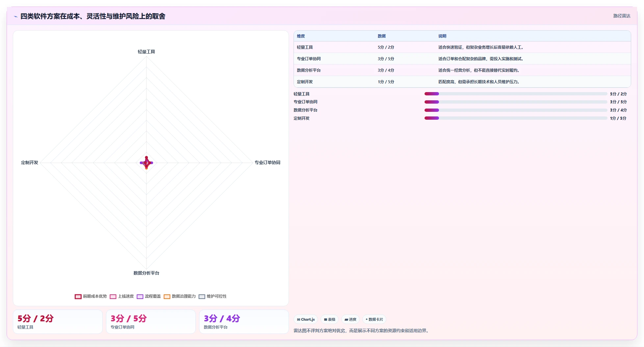Click the 说明 column header
The image size is (644, 347).
click(x=442, y=36)
